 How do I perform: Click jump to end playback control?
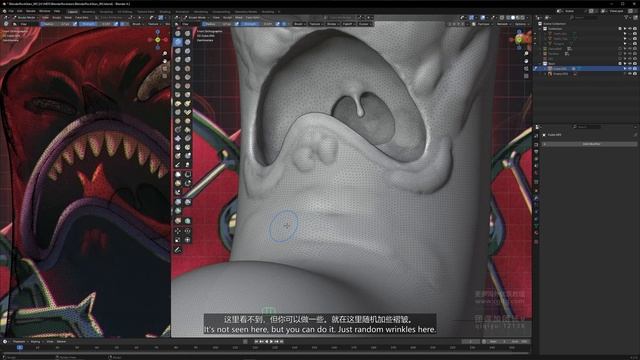281,342
